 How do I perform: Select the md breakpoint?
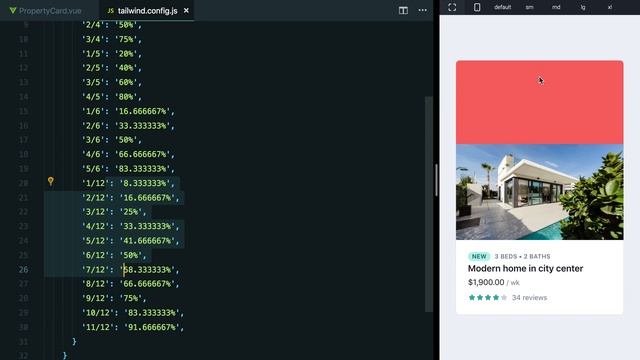(x=556, y=7)
